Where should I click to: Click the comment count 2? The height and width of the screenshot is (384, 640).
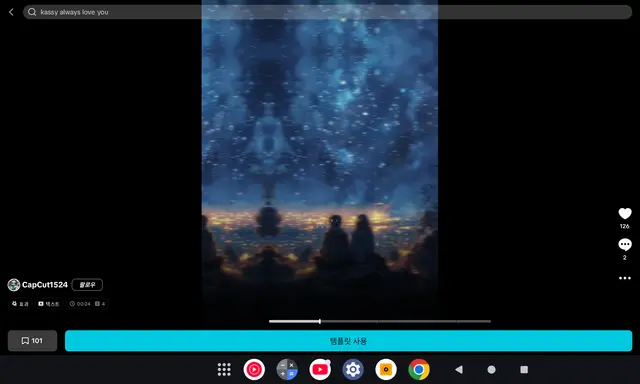click(x=624, y=257)
